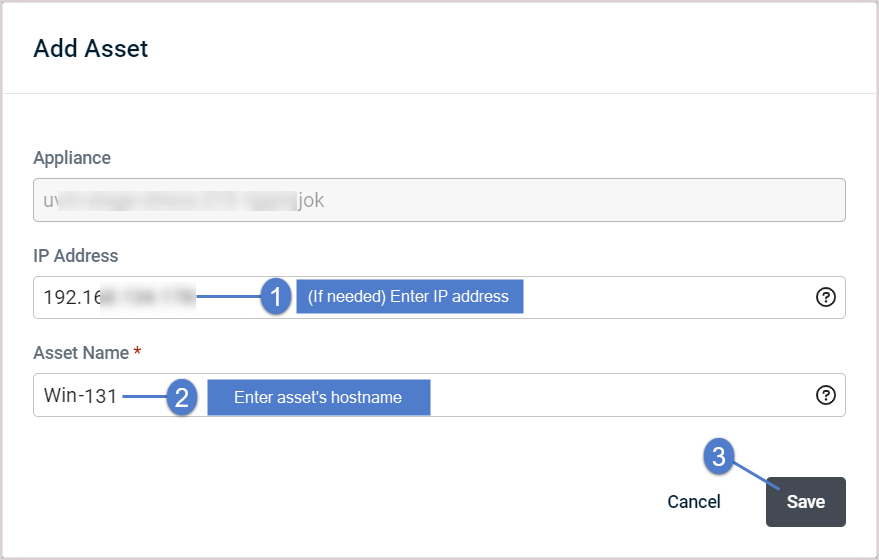Open the help icon beside Asset Name field

825,395
